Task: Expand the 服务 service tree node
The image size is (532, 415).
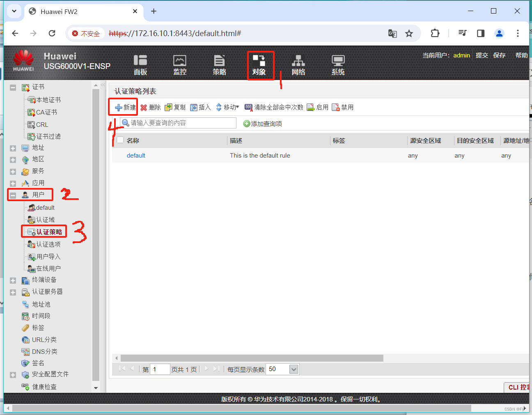Action: [13, 172]
